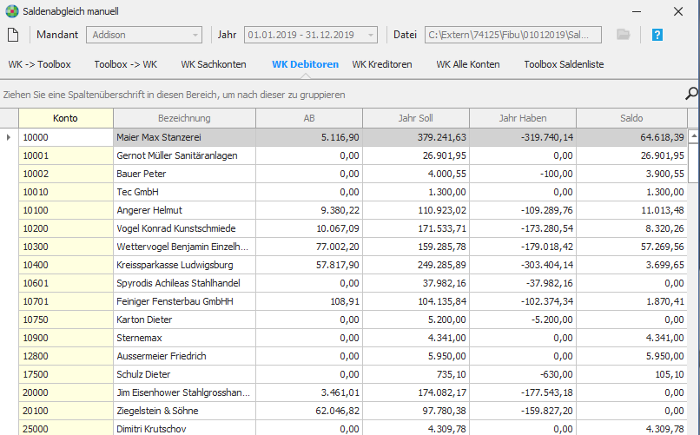Click the Datei path field
The height and width of the screenshot is (435, 700).
pyautogui.click(x=513, y=35)
